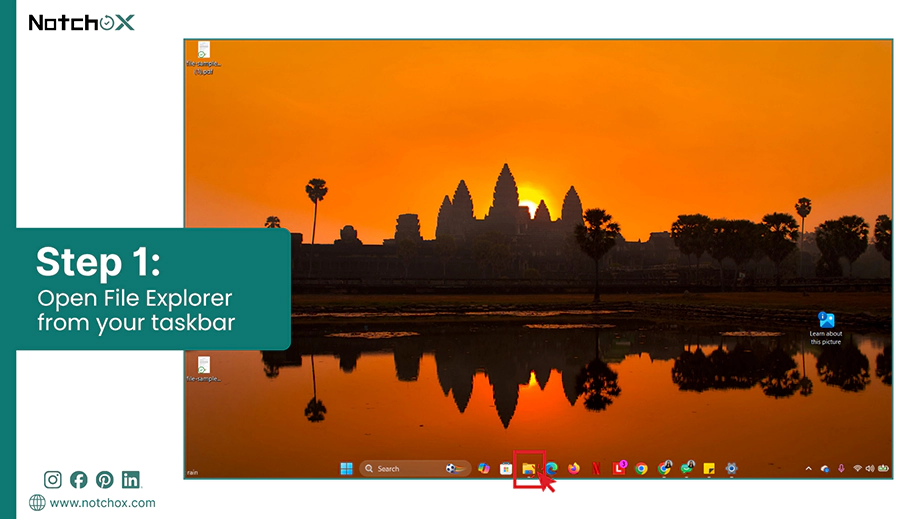Select the file-sample (1).pdf desktop file

click(x=203, y=58)
